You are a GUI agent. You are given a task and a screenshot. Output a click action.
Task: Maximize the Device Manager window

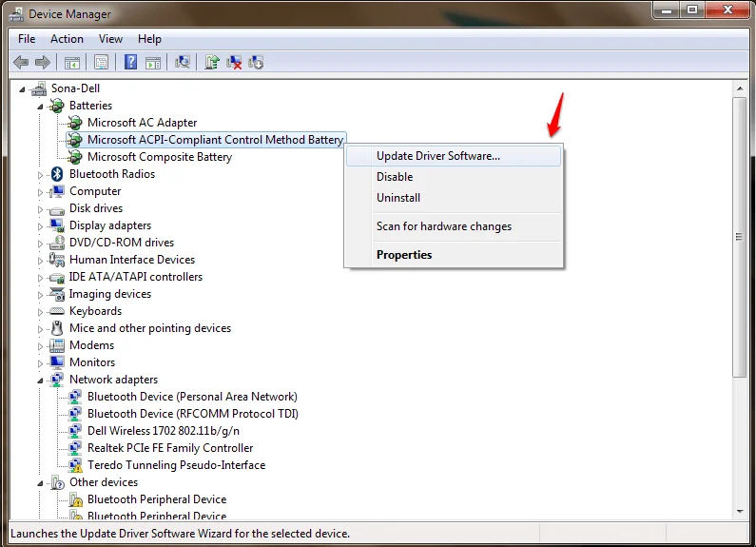point(692,10)
